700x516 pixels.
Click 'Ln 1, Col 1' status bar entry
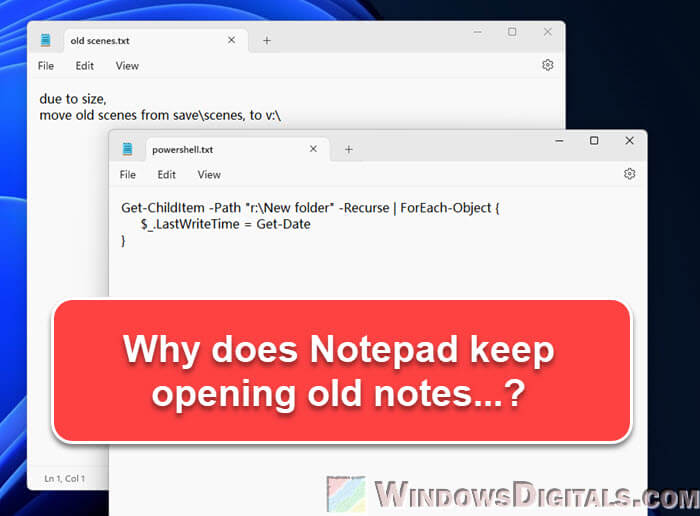tap(64, 479)
